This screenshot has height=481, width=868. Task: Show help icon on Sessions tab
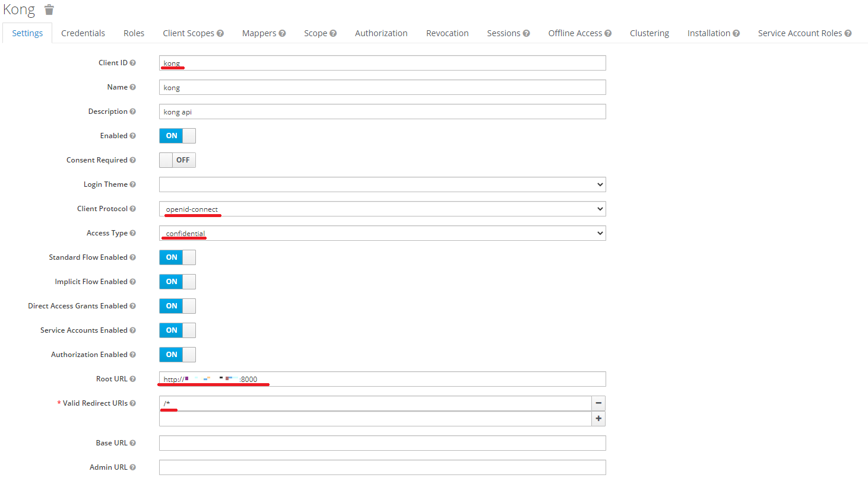click(x=527, y=33)
